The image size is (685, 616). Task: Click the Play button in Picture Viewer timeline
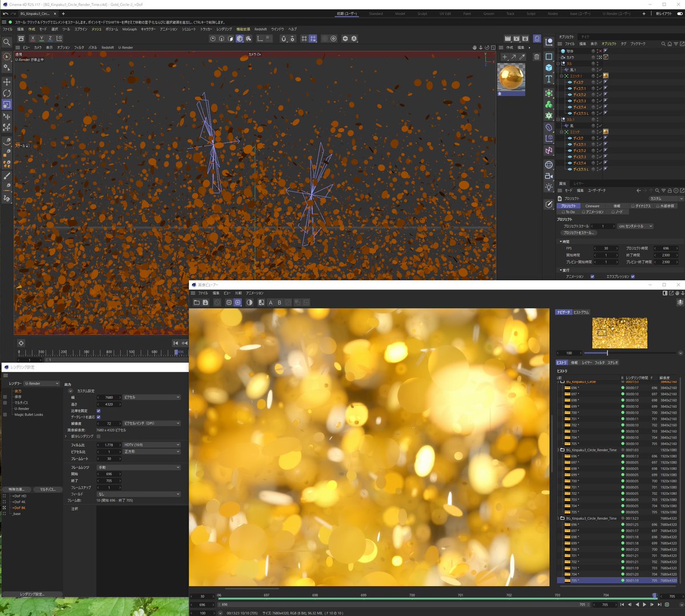(x=644, y=604)
